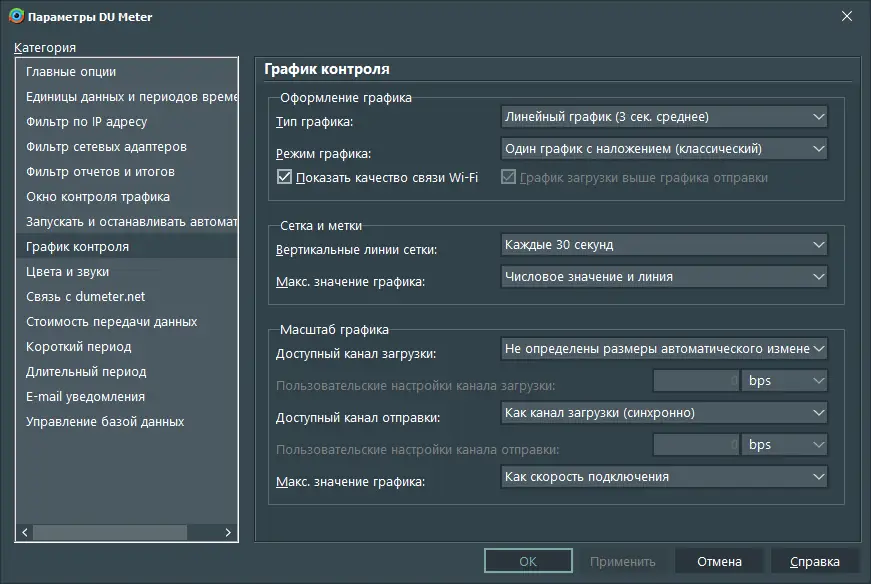Close the DU Meter settings window
This screenshot has height=584, width=871.
coord(846,16)
